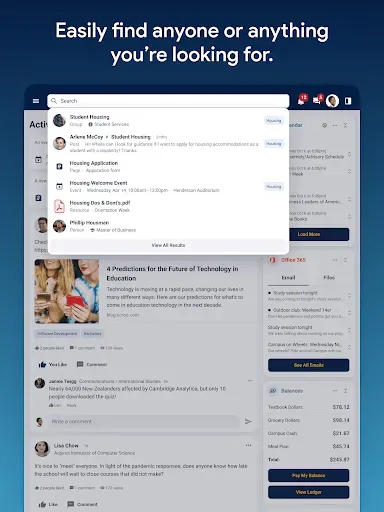The width and height of the screenshot is (384, 512).
Task: Open Balances widget more options
Action: (335, 391)
